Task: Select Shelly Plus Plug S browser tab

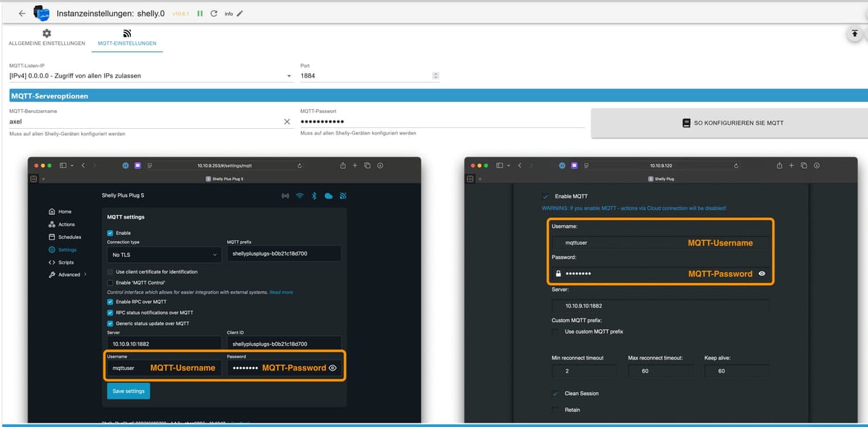Action: (223, 178)
